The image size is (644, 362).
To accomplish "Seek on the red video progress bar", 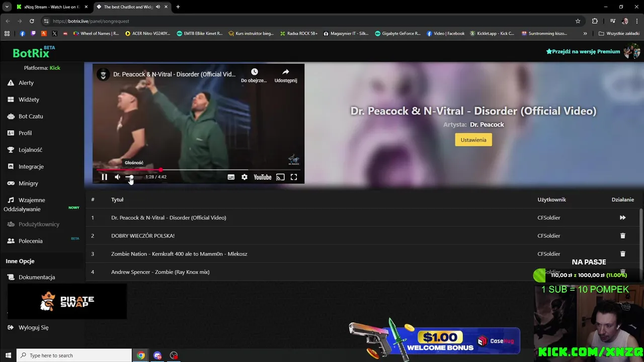I will tap(198, 170).
